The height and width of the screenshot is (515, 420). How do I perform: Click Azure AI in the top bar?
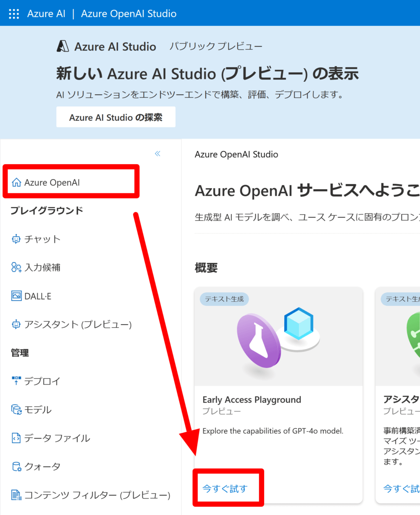click(46, 13)
